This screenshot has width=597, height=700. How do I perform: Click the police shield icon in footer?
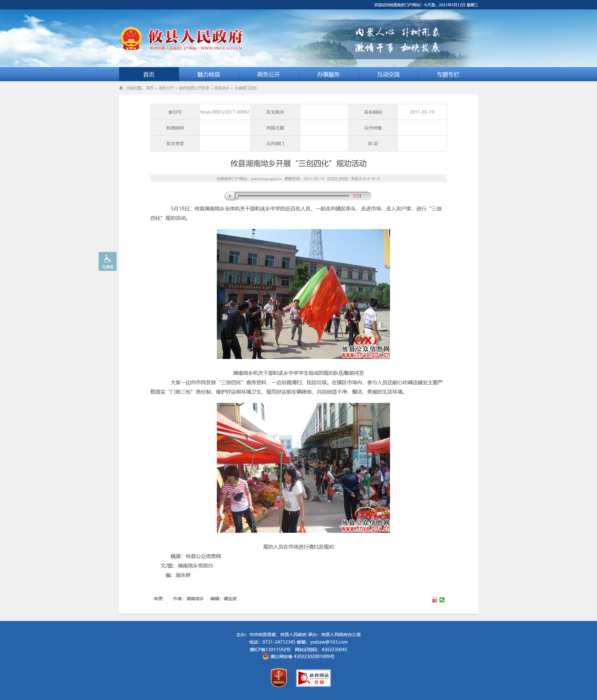(x=265, y=657)
